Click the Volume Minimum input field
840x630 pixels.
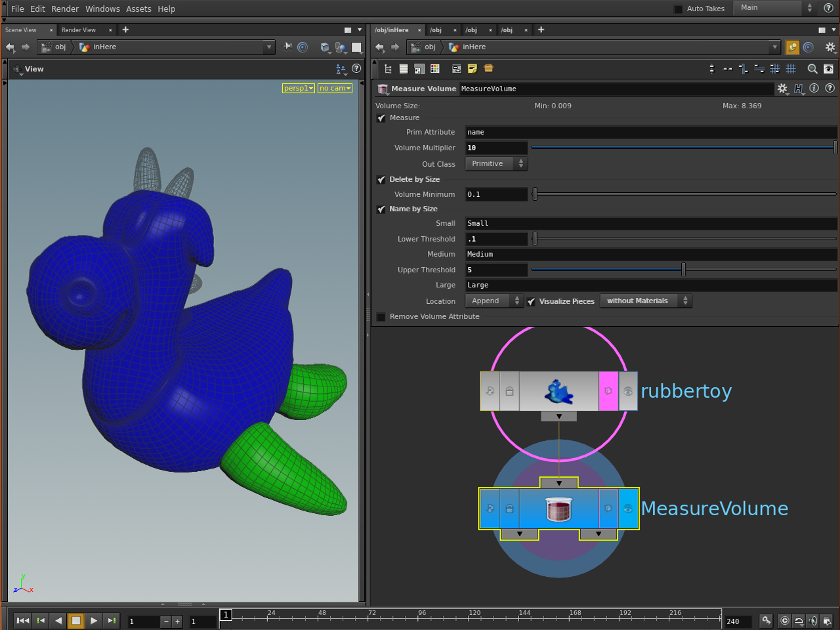(496, 194)
